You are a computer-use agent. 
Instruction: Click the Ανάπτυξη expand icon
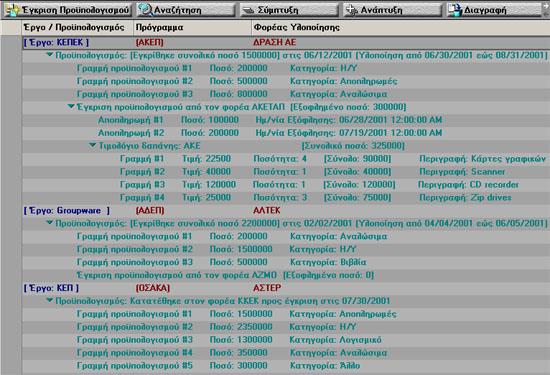(351, 11)
